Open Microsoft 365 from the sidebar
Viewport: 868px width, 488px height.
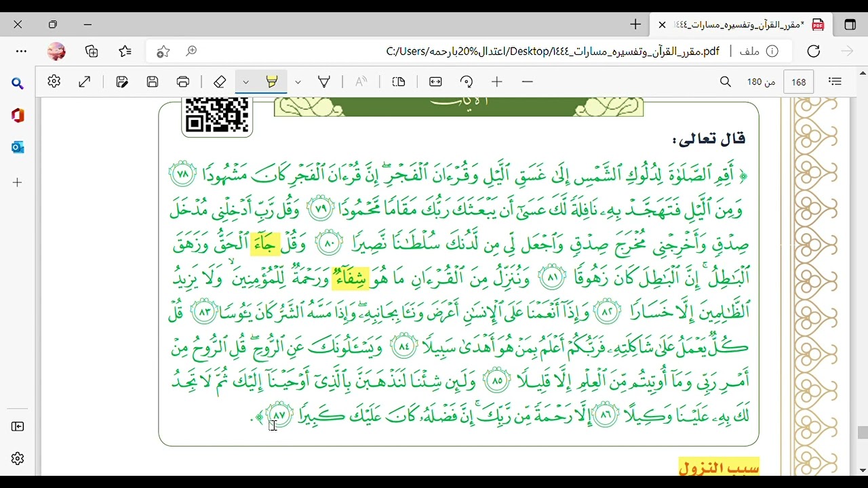pyautogui.click(x=18, y=115)
